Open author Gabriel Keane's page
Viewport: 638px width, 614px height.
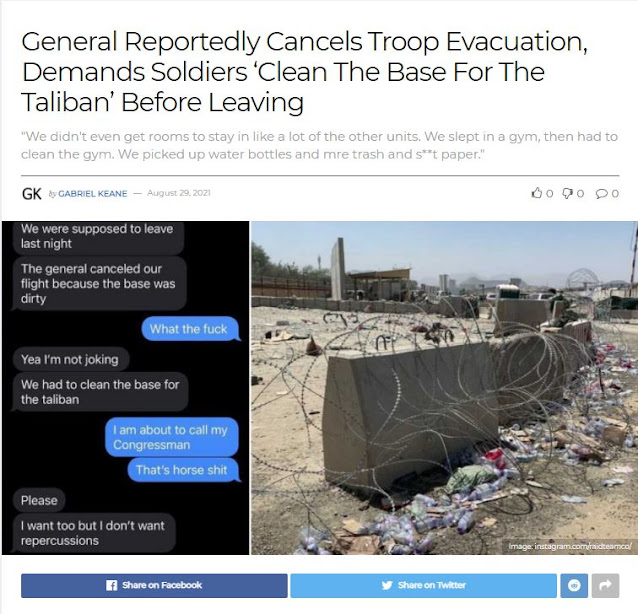(x=92, y=194)
